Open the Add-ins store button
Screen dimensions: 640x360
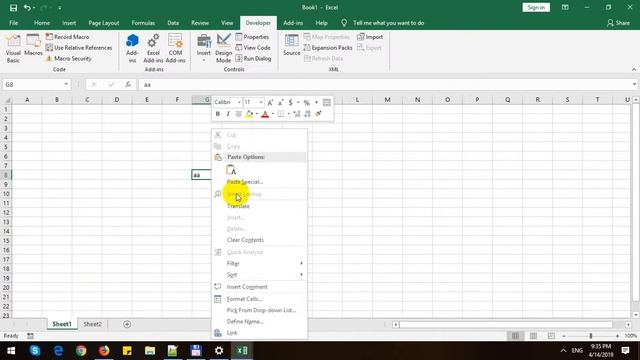(x=132, y=48)
